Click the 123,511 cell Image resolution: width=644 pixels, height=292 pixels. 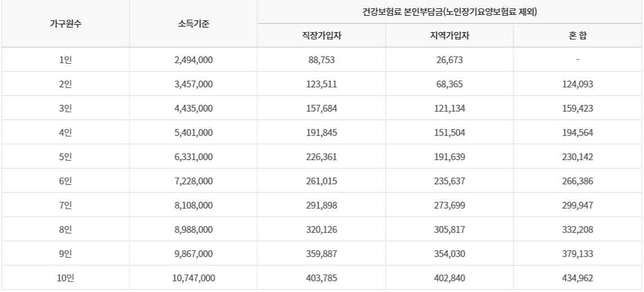tap(321, 85)
